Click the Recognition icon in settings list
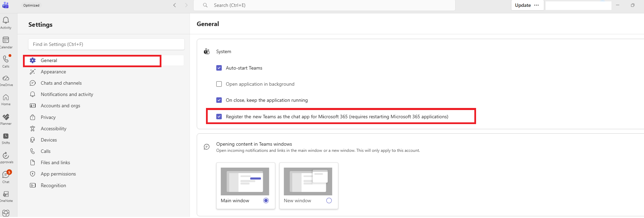The width and height of the screenshot is (644, 218). [x=33, y=185]
